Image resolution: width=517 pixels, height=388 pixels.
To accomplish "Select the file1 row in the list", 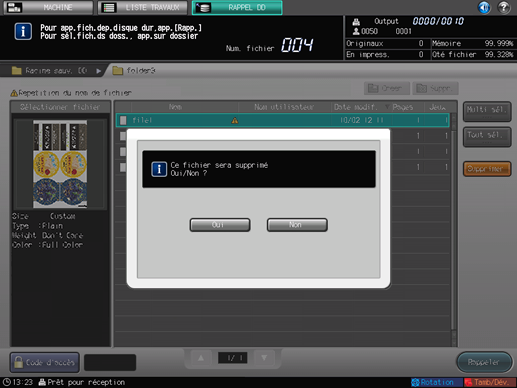I will click(283, 120).
